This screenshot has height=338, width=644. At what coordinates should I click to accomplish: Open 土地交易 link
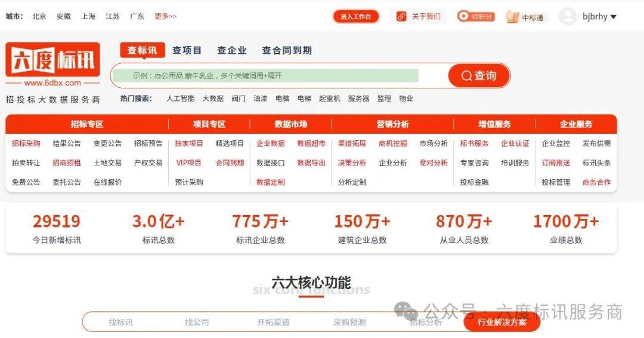pos(107,163)
